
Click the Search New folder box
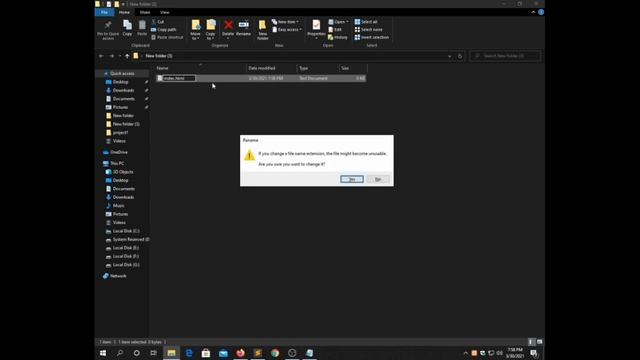pos(505,56)
